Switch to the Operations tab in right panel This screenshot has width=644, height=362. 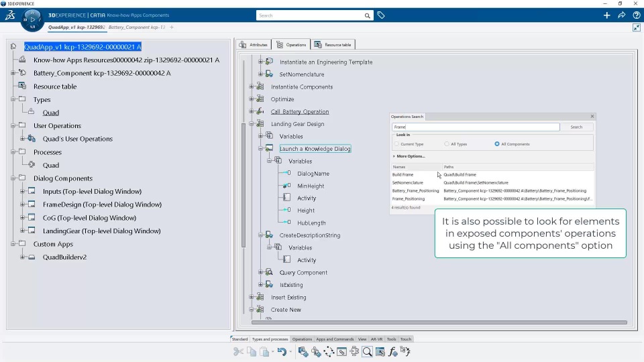(x=291, y=45)
